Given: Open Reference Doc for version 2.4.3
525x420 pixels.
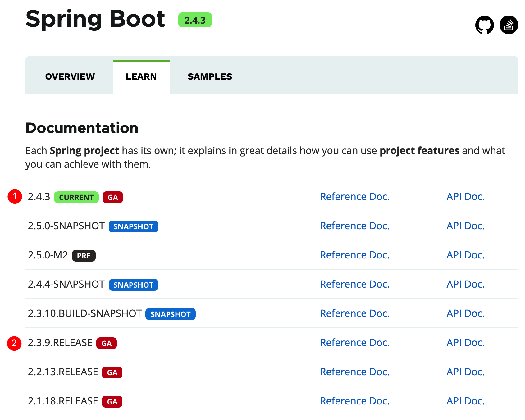Looking at the screenshot, I should point(355,197).
